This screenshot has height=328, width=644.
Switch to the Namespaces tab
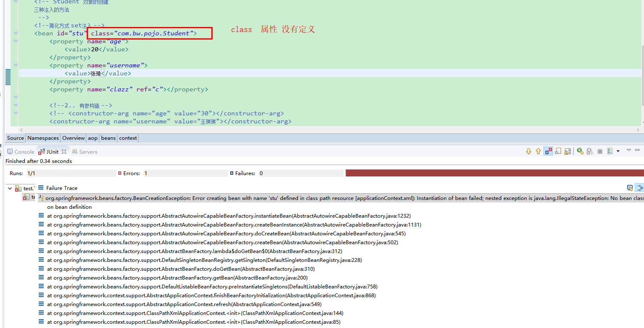pos(43,138)
